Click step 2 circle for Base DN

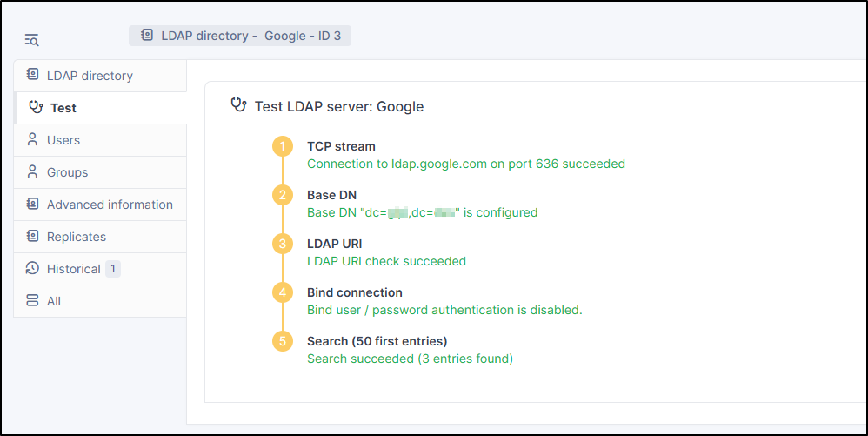point(283,195)
